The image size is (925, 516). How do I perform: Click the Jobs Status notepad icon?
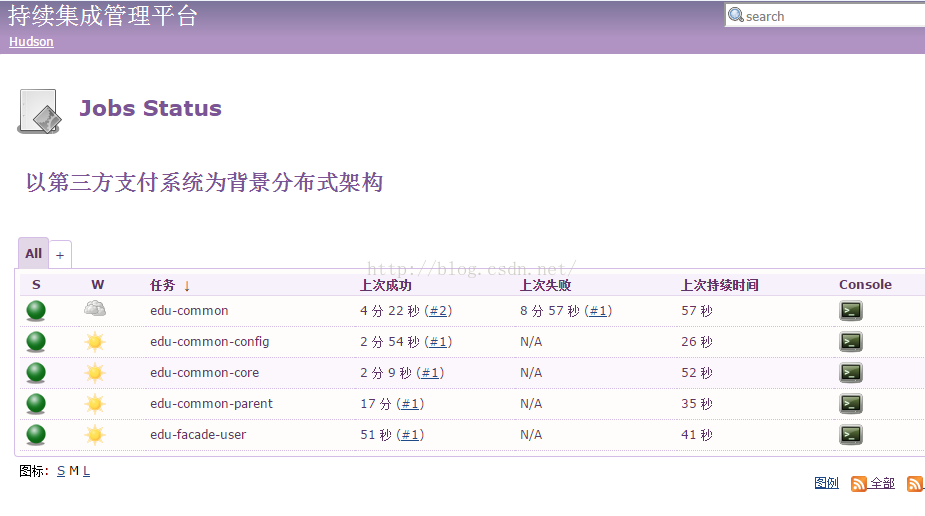click(39, 111)
